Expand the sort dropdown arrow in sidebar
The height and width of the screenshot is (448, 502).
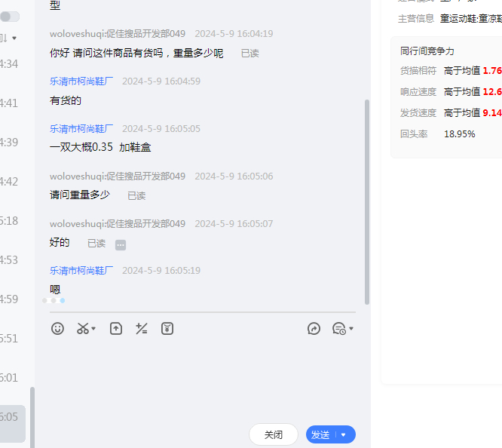[14, 38]
